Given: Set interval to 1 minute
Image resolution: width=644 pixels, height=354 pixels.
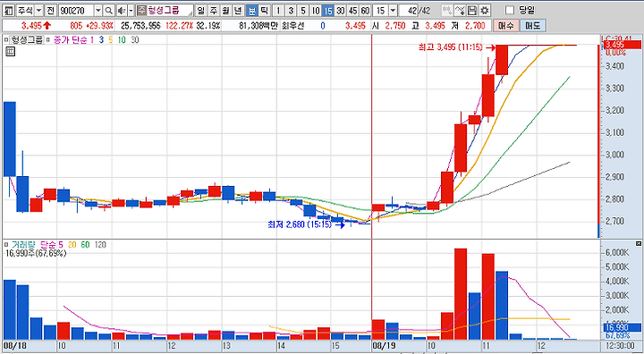Looking at the screenshot, I should [x=278, y=10].
